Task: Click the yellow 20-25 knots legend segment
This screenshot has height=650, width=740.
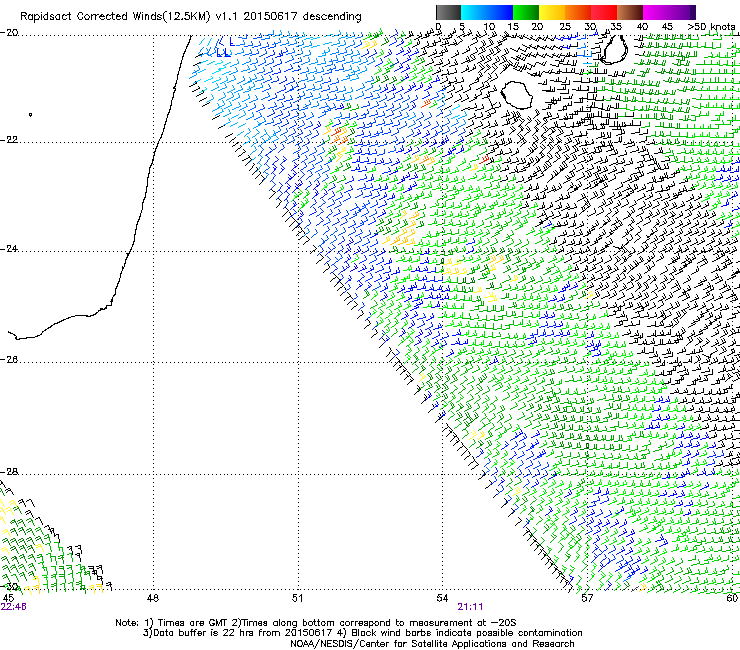Action: pos(552,12)
